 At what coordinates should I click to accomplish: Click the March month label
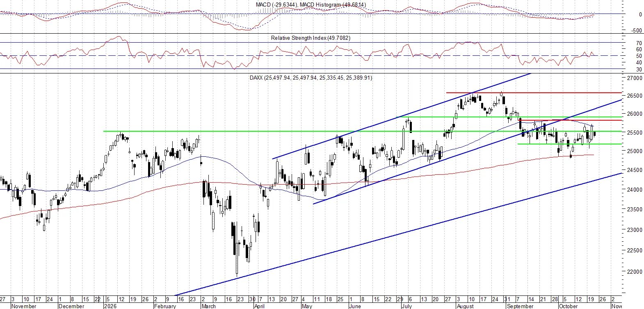(x=208, y=306)
